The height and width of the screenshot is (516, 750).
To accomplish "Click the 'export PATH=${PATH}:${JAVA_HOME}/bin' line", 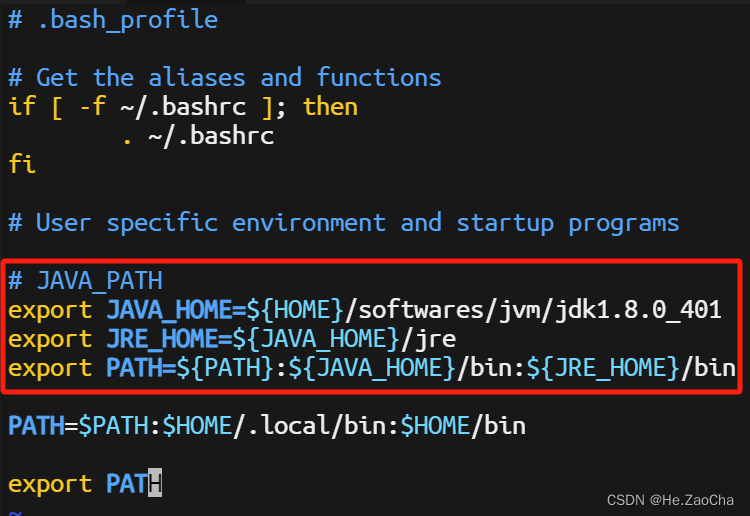I will point(372,368).
